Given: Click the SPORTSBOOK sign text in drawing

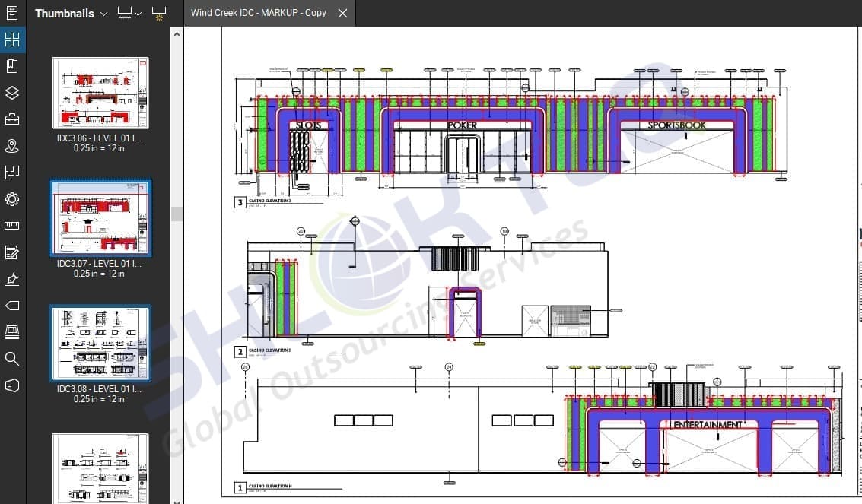Looking at the screenshot, I should [x=676, y=125].
